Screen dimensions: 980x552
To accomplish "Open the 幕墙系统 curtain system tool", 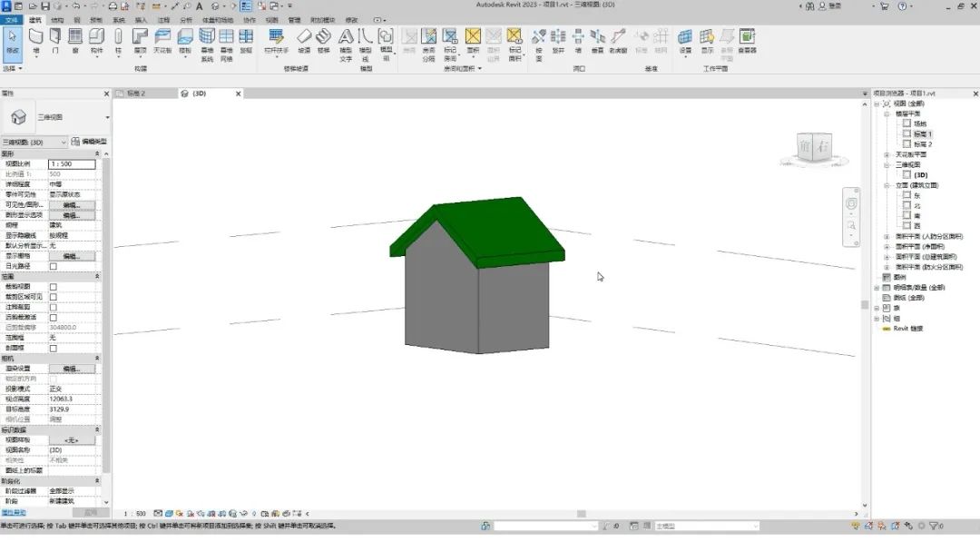I will (207, 45).
